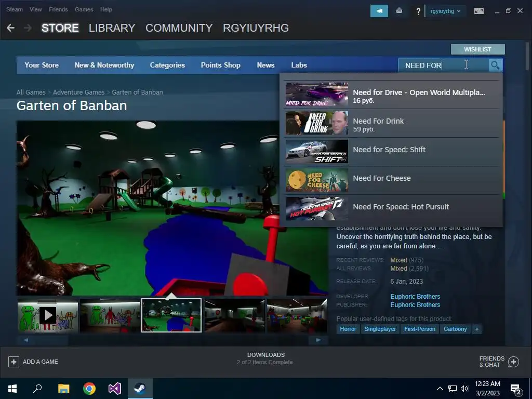The image size is (532, 399).
Task: Open the News store link
Action: pyautogui.click(x=265, y=65)
